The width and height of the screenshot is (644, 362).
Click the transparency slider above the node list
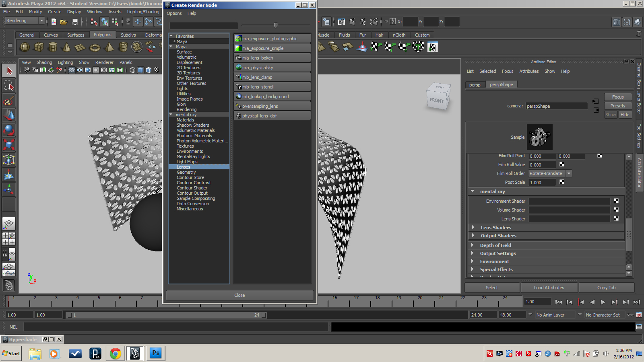click(275, 25)
